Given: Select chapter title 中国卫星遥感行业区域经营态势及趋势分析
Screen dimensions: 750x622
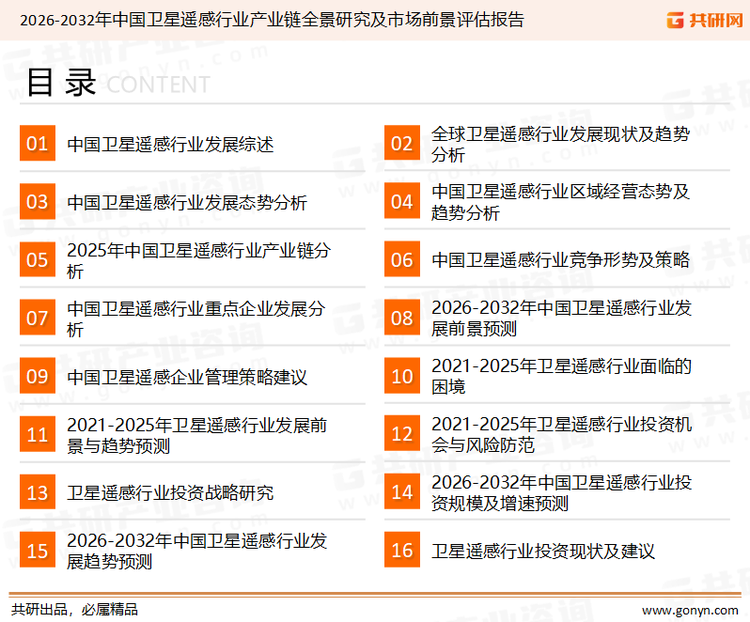Looking at the screenshot, I should pos(561,202).
